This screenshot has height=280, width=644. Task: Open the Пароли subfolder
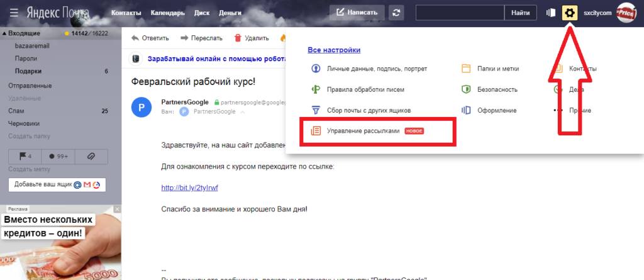26,59
